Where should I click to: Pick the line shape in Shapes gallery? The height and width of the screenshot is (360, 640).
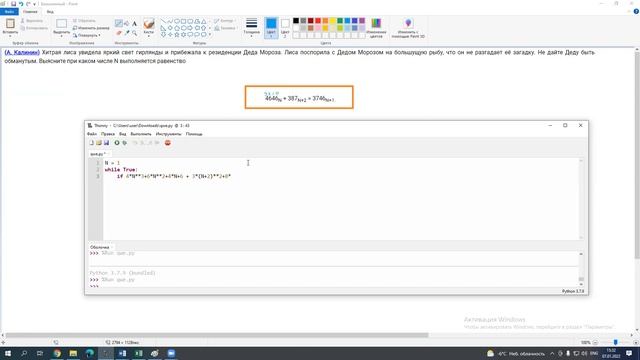click(163, 21)
